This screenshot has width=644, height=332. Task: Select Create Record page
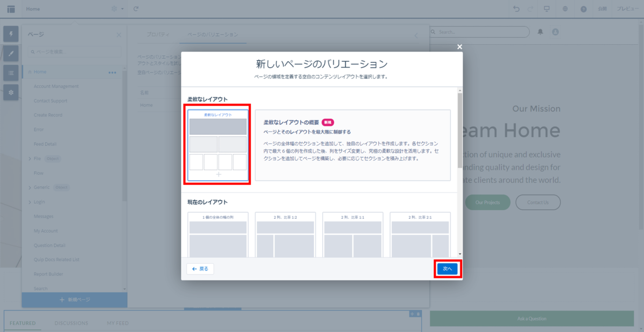48,115
